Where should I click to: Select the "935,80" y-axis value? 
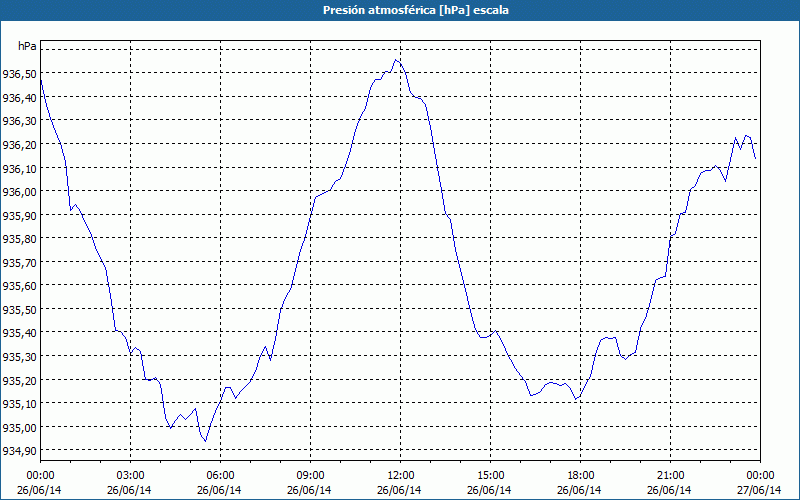coord(19,239)
